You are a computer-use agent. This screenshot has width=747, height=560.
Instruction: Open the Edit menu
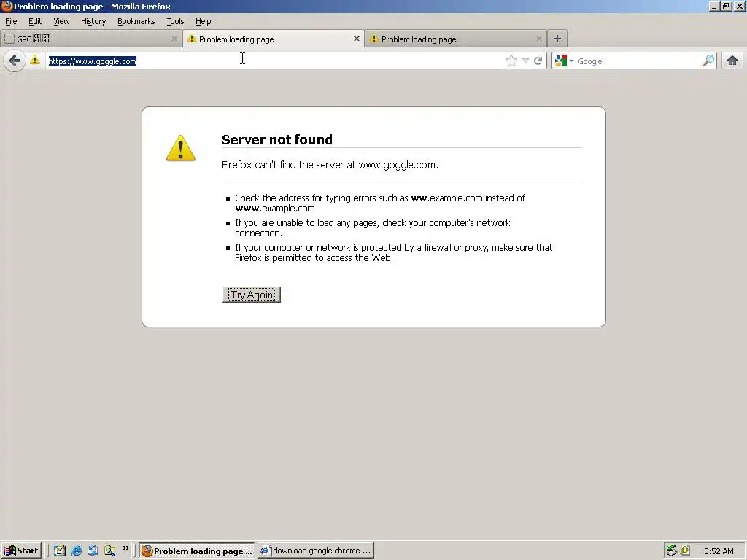[35, 21]
